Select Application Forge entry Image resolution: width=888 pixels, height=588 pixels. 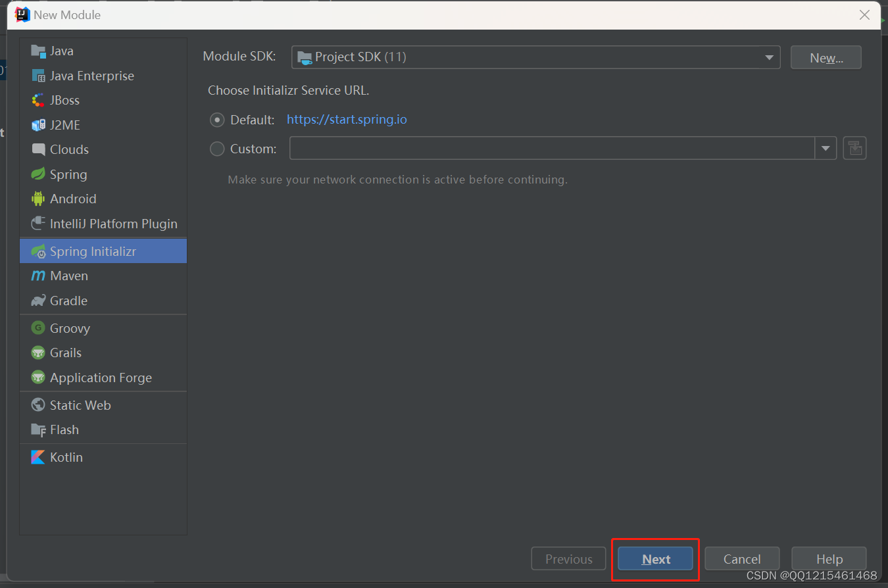coord(103,378)
